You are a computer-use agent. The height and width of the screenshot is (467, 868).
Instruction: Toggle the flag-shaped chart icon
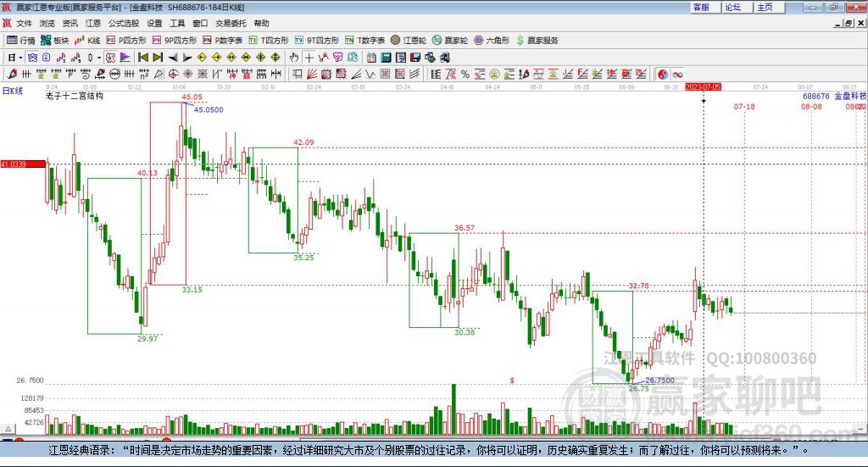tap(125, 57)
